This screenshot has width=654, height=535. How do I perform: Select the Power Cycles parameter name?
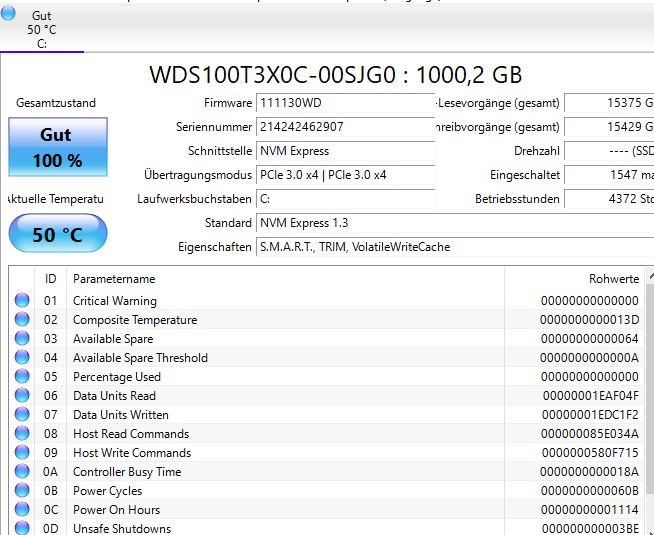pos(107,491)
